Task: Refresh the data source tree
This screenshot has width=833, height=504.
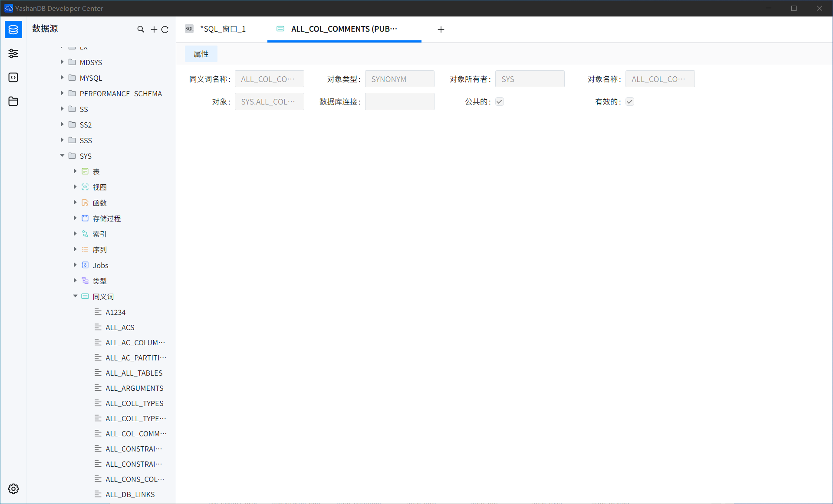Action: tap(165, 29)
